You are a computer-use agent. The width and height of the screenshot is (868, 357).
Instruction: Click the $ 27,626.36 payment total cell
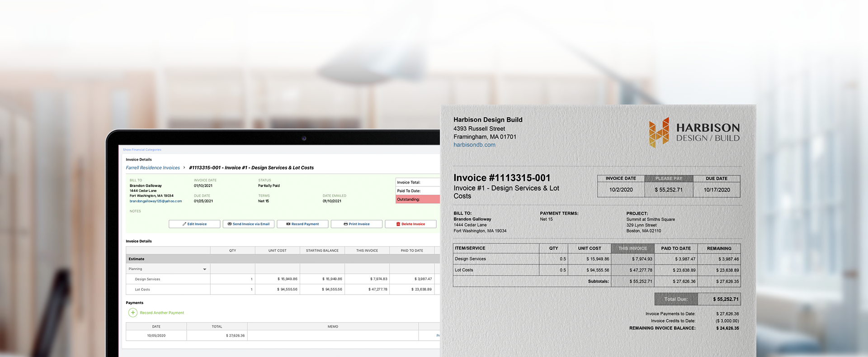[217, 336]
